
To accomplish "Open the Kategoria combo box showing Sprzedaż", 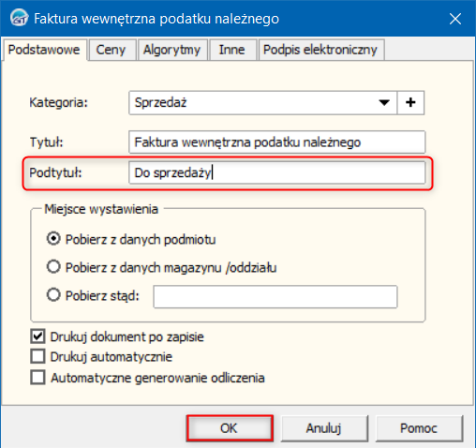I will click(x=262, y=103).
